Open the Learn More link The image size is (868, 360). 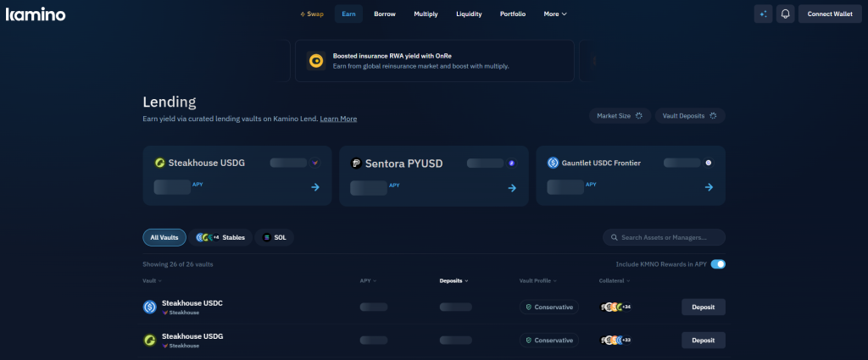click(338, 119)
